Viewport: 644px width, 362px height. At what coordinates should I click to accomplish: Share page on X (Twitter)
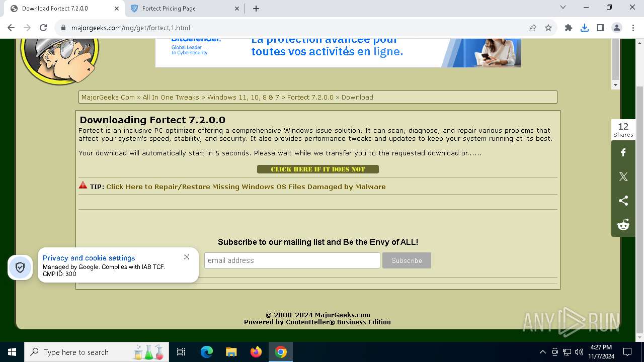623,176
